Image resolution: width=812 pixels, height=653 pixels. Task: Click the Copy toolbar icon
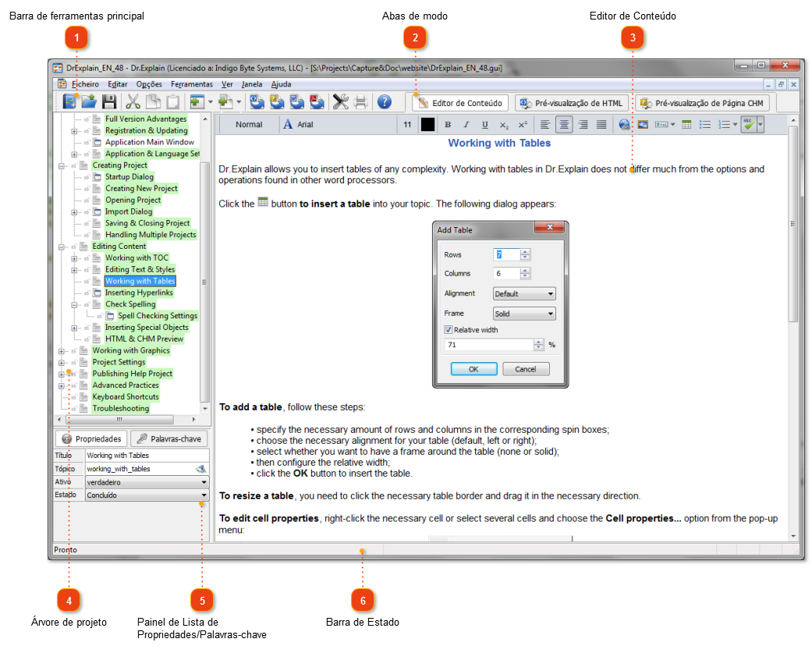pos(154,102)
